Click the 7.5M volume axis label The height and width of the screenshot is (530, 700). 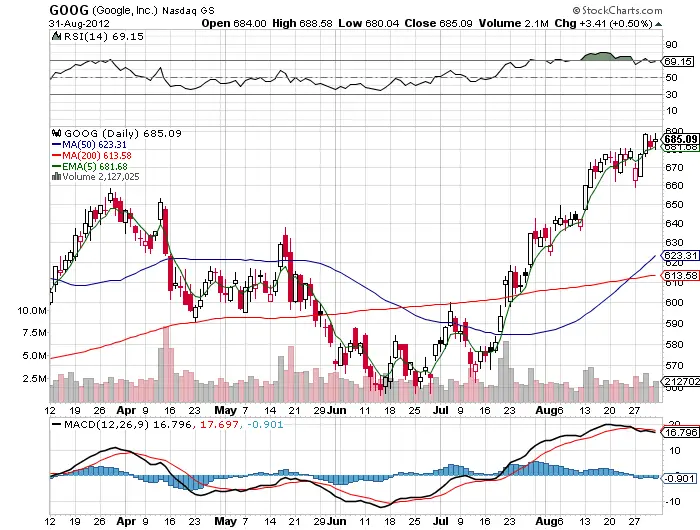pyautogui.click(x=35, y=333)
